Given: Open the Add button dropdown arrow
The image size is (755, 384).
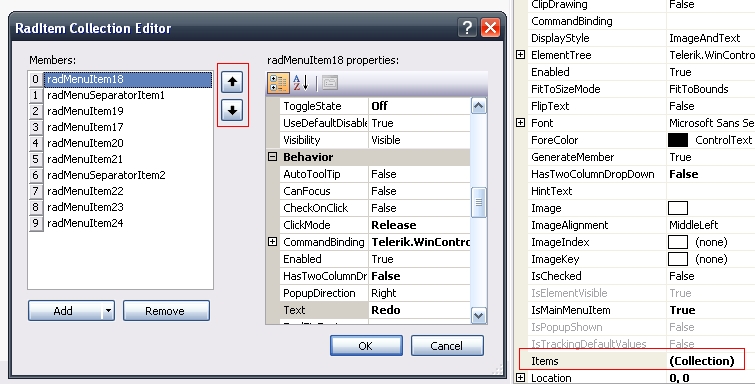Looking at the screenshot, I should (x=108, y=311).
